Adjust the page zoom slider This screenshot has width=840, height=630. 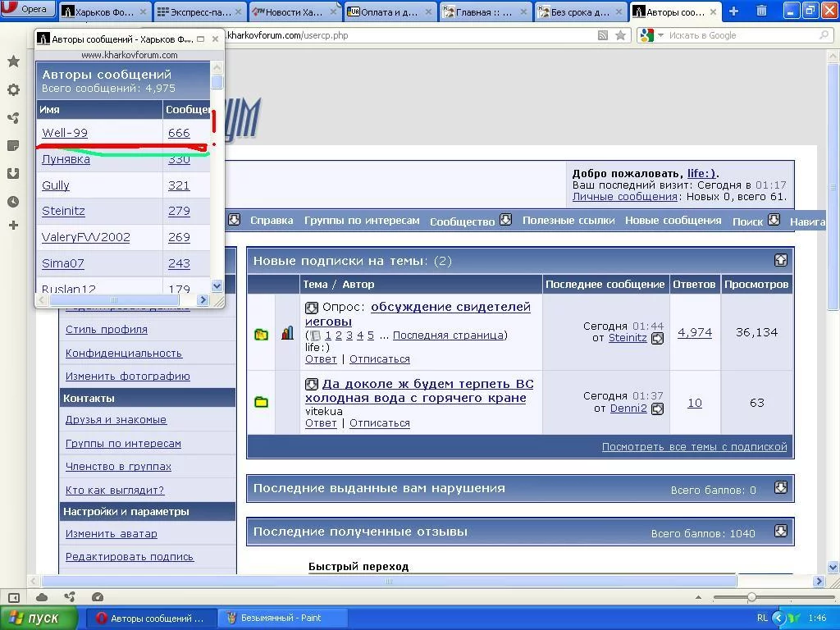point(751,597)
